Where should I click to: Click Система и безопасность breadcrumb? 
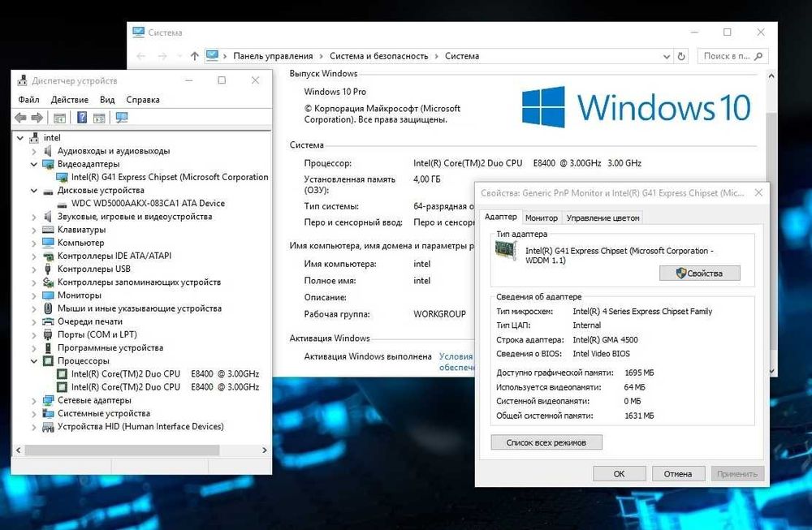[379, 56]
